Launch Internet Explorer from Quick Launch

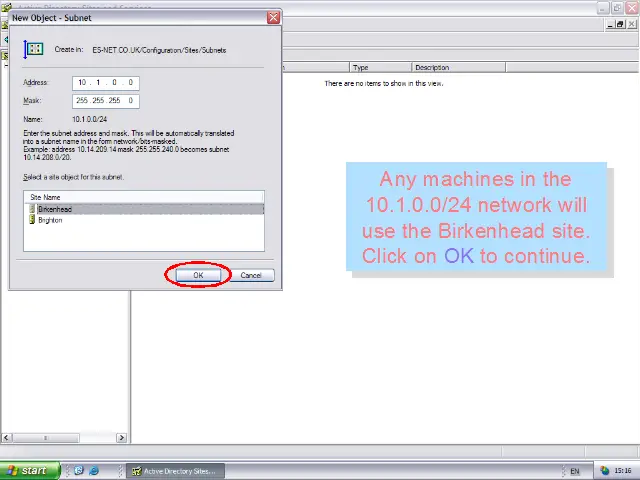(95, 470)
